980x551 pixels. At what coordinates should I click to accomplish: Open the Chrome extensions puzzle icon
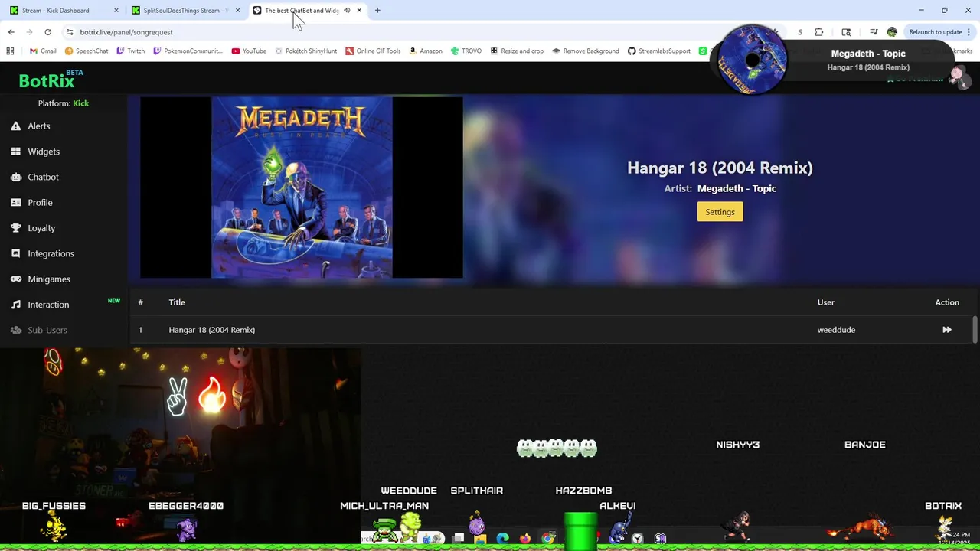819,32
